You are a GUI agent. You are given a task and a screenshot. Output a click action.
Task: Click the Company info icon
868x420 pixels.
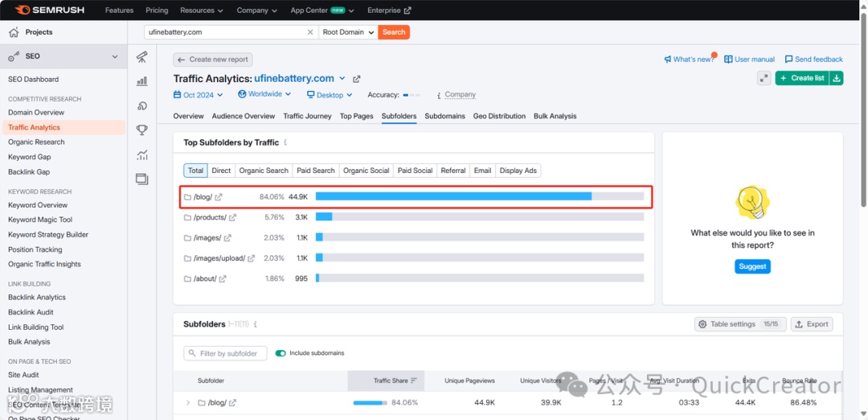439,95
